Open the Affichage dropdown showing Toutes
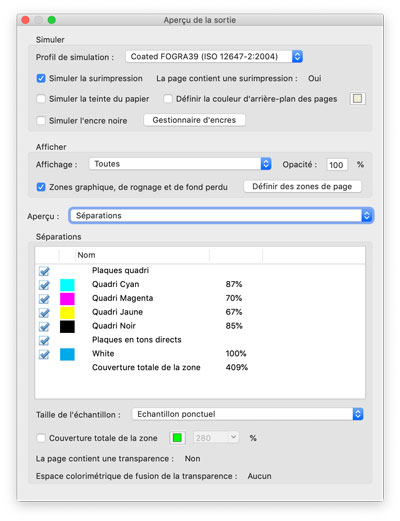Screen dimensions: 400x521 pyautogui.click(x=180, y=164)
